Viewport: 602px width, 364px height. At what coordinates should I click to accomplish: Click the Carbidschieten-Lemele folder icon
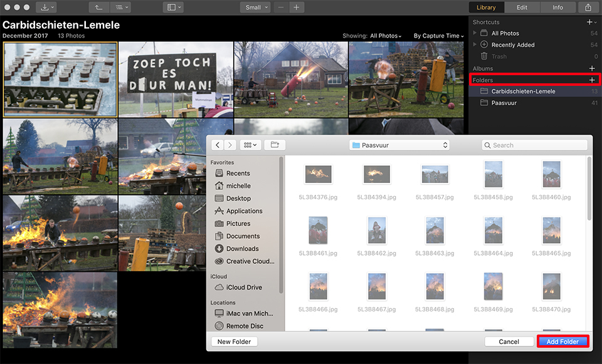point(484,91)
